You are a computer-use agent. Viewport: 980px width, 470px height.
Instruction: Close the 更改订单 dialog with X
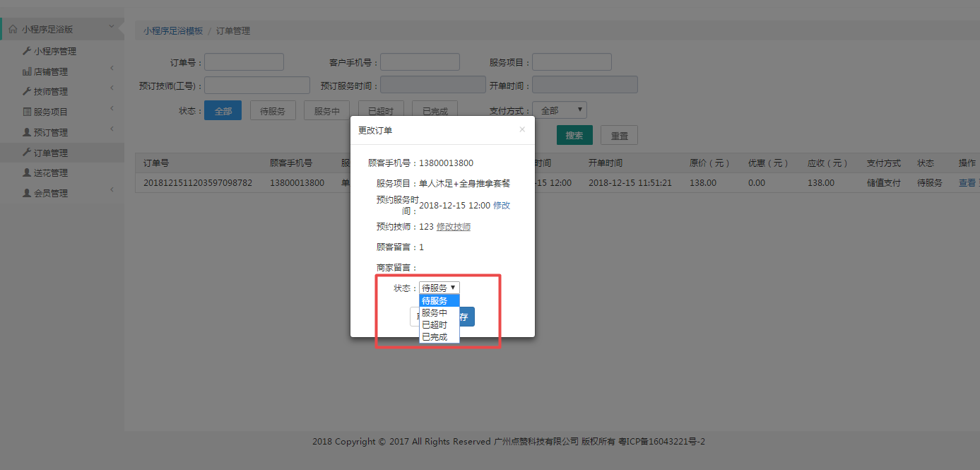522,129
